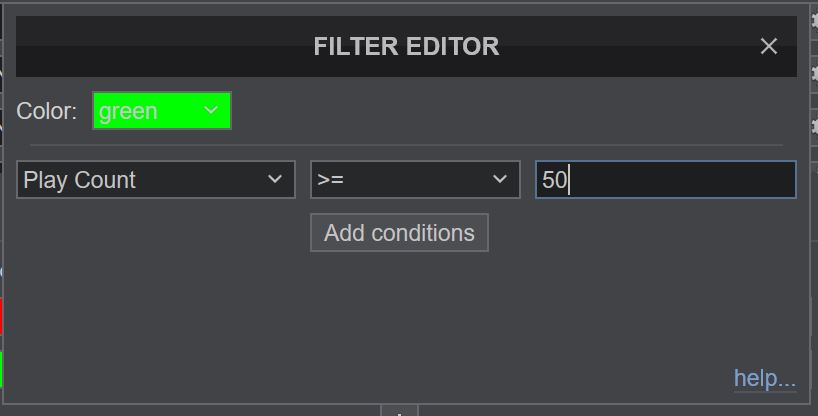Open the Play Count field dropdown
Image resolution: width=818 pixels, height=416 pixels.
156,180
